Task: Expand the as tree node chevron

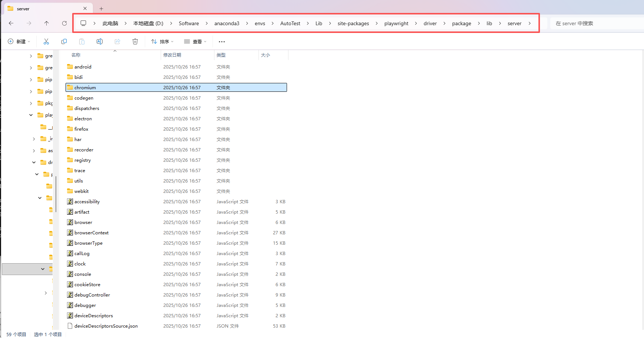Action: coord(34,151)
